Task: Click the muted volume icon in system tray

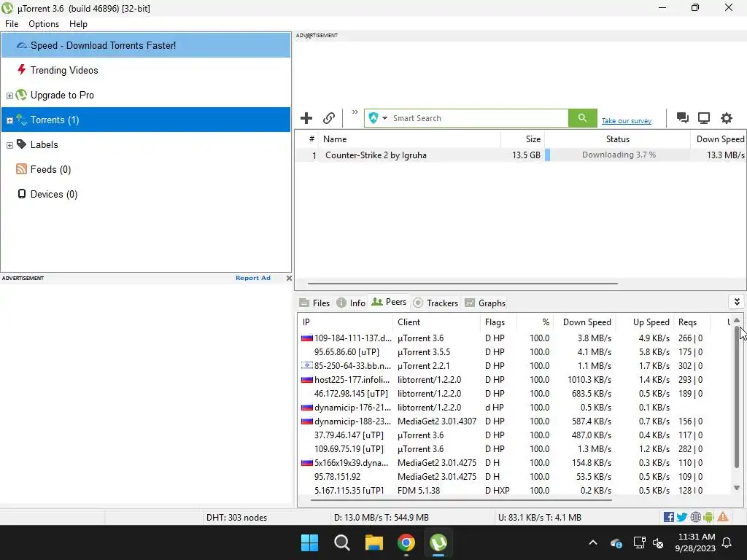Action: [x=658, y=542]
